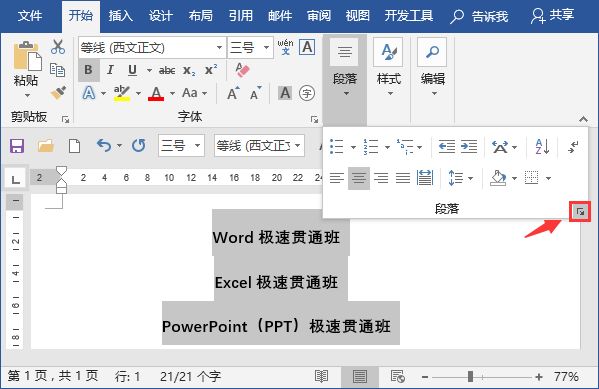Toggle center alignment button
The width and height of the screenshot is (599, 389).
coord(359,178)
